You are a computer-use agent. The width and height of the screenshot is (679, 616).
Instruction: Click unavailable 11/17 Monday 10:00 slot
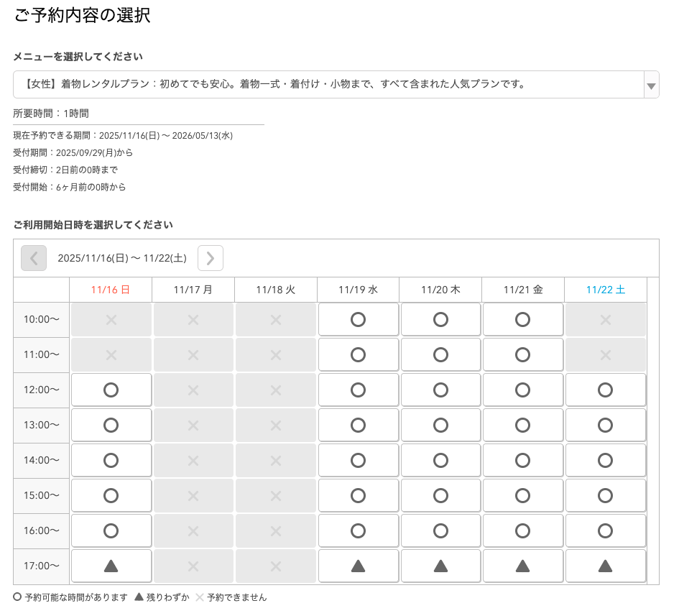click(x=193, y=319)
